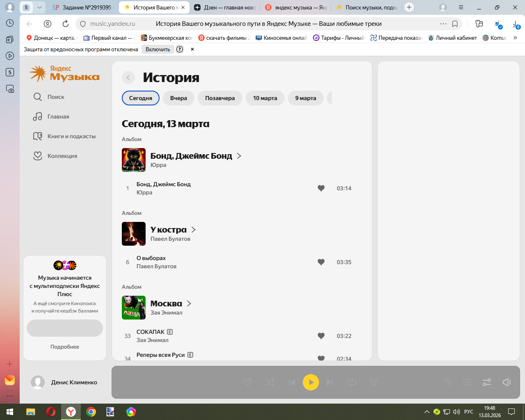Open playback settings sliders icon

487,382
